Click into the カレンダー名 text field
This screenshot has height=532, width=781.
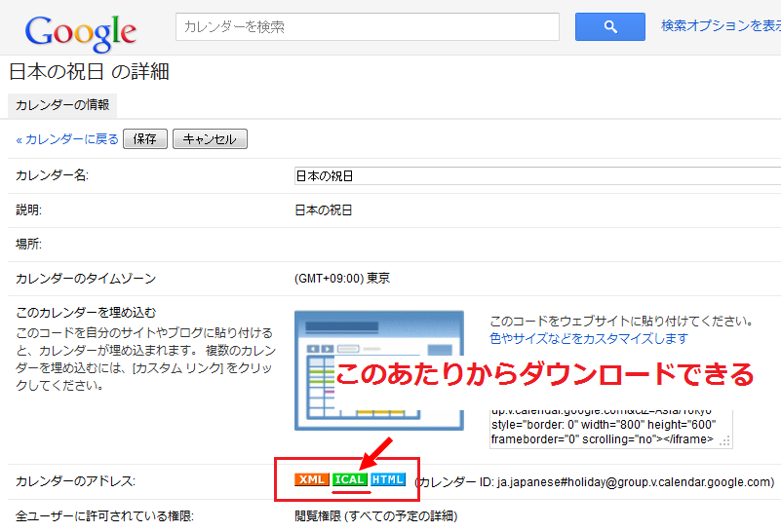point(537,176)
